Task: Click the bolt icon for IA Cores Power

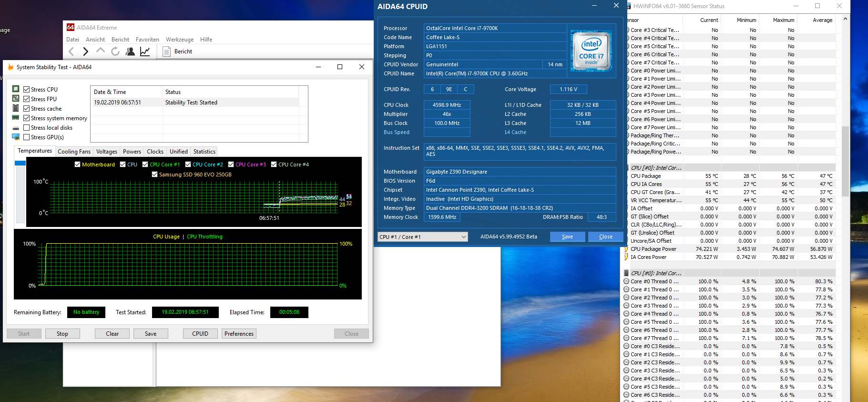Action: [x=626, y=257]
